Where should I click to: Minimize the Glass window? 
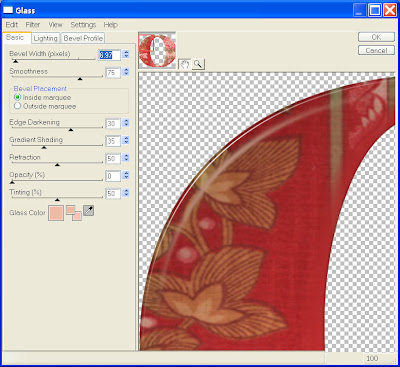pyautogui.click(x=359, y=10)
